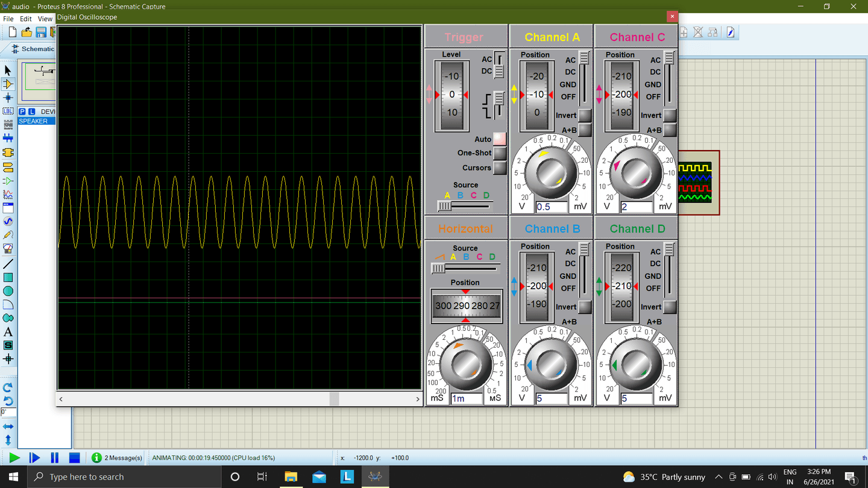
Task: Pick the 2D Circle drawing tool
Action: (x=8, y=291)
